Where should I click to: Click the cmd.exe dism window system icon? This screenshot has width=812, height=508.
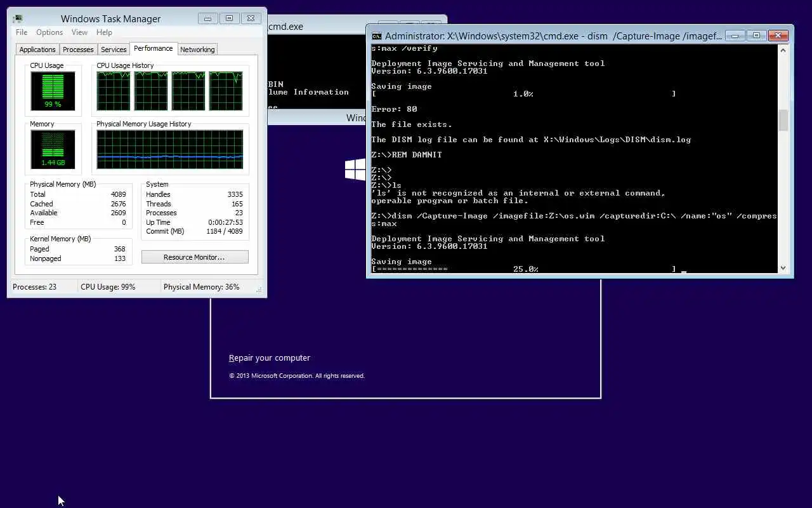tap(376, 36)
